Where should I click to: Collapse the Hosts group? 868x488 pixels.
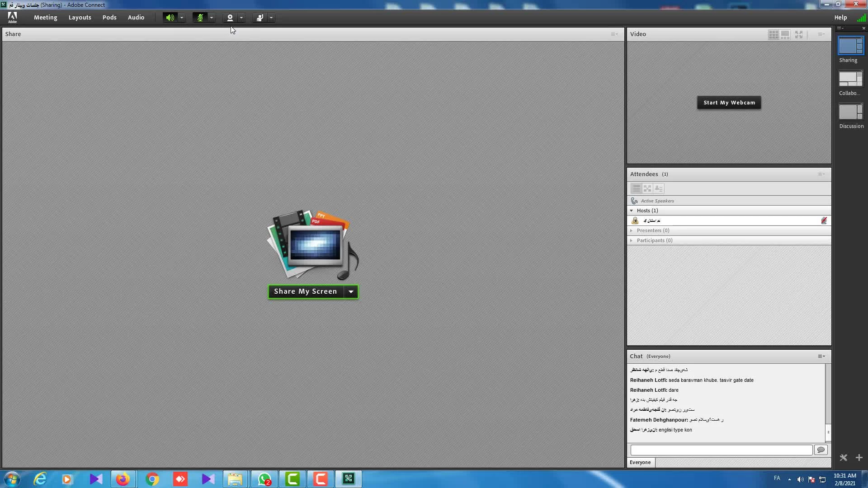click(x=632, y=211)
